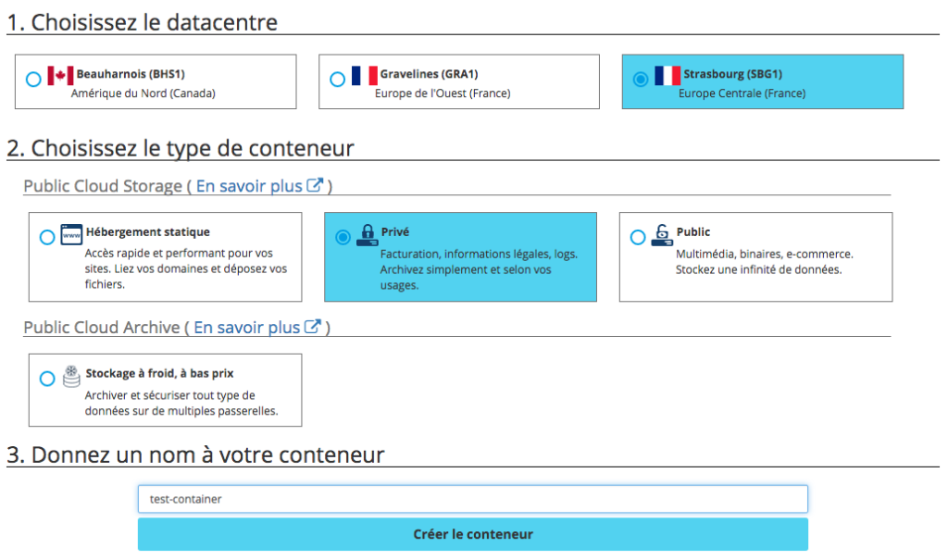
Task: Click the Canadian flag icon for Beauharnois
Action: tap(60, 75)
